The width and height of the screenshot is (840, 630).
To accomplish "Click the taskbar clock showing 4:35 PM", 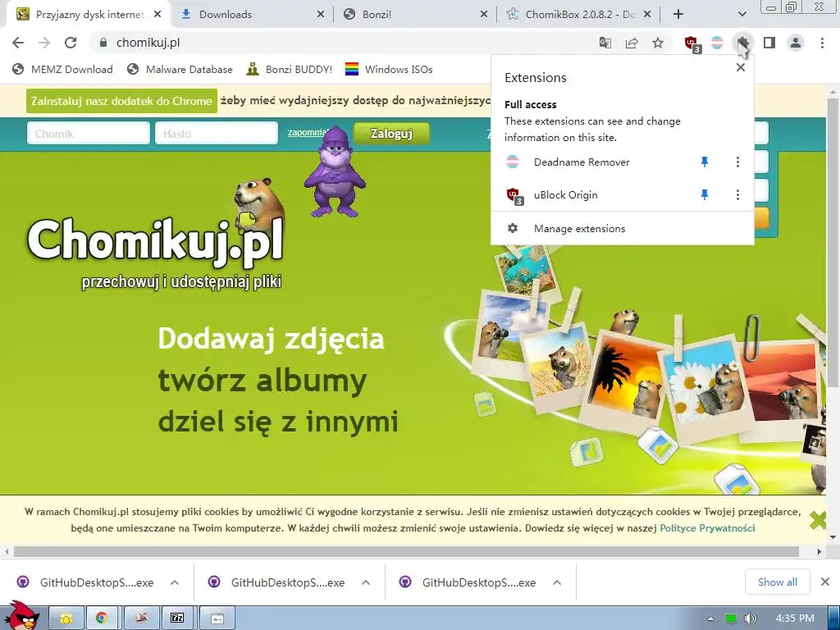I will [x=794, y=619].
